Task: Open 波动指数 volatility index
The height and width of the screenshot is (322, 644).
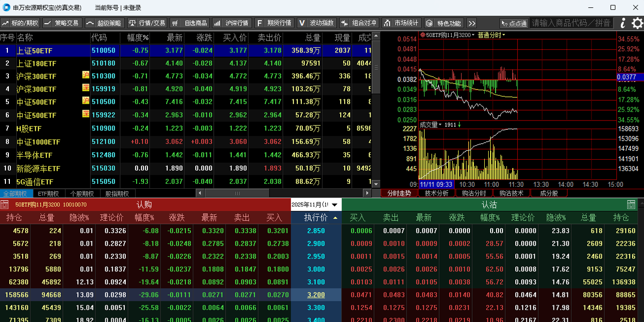Action: [318, 23]
